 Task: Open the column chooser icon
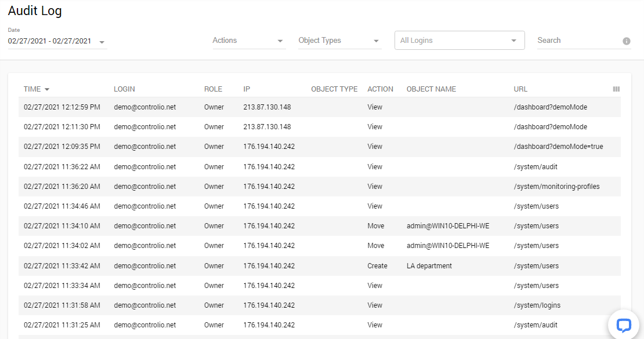[x=616, y=89]
